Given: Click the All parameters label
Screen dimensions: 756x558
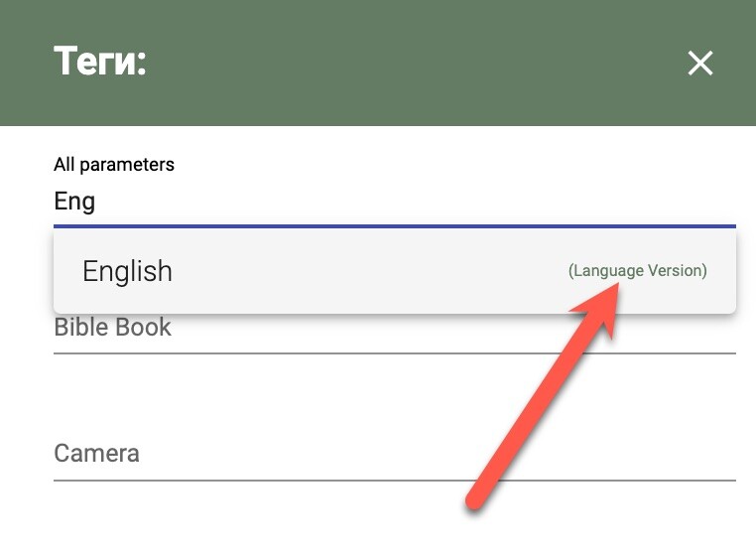Looking at the screenshot, I should (114, 165).
